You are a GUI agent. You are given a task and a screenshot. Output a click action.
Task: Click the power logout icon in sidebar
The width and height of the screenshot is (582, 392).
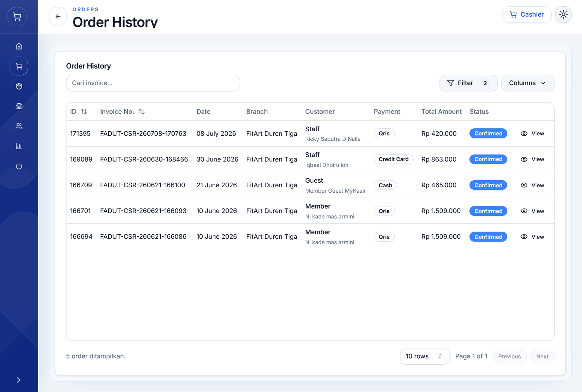click(x=19, y=166)
